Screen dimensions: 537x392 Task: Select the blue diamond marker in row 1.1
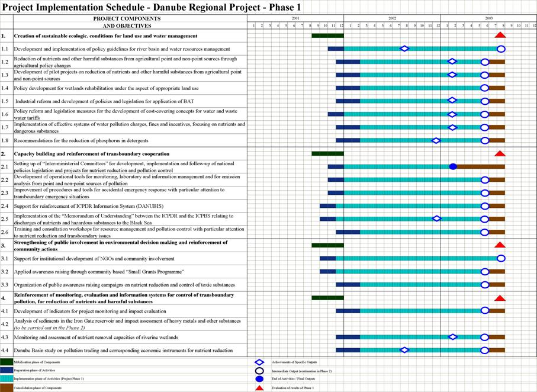[404, 49]
